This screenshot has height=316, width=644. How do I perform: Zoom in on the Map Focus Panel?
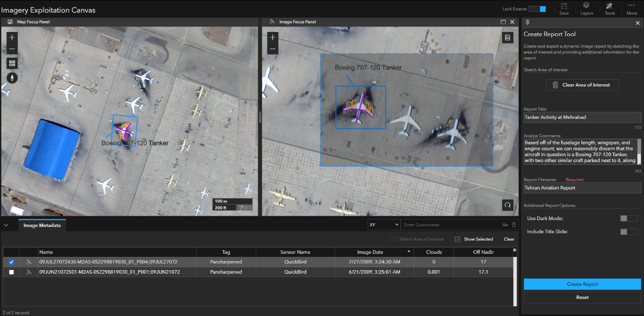12,37
